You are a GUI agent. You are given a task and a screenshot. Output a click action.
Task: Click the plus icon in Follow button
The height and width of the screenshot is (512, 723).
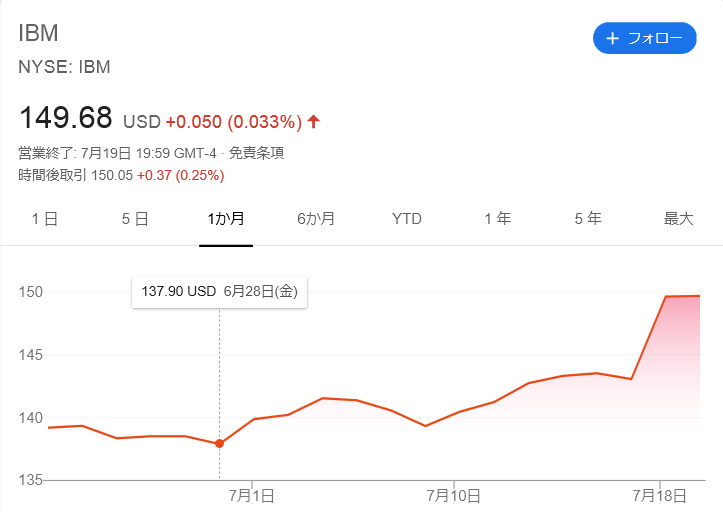pyautogui.click(x=613, y=39)
